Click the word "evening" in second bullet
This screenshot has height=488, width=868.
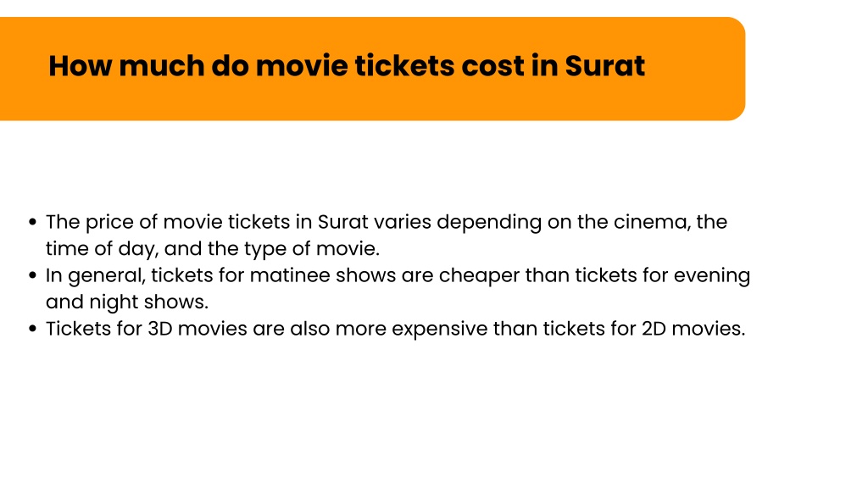[712, 275]
